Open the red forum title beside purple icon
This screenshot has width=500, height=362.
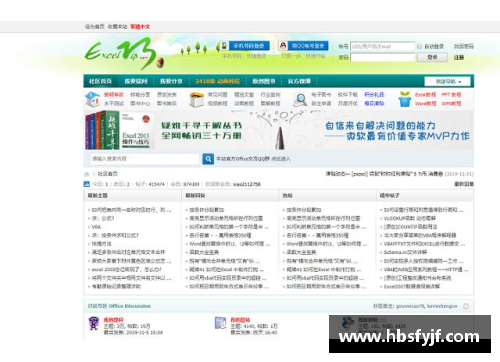113,320
